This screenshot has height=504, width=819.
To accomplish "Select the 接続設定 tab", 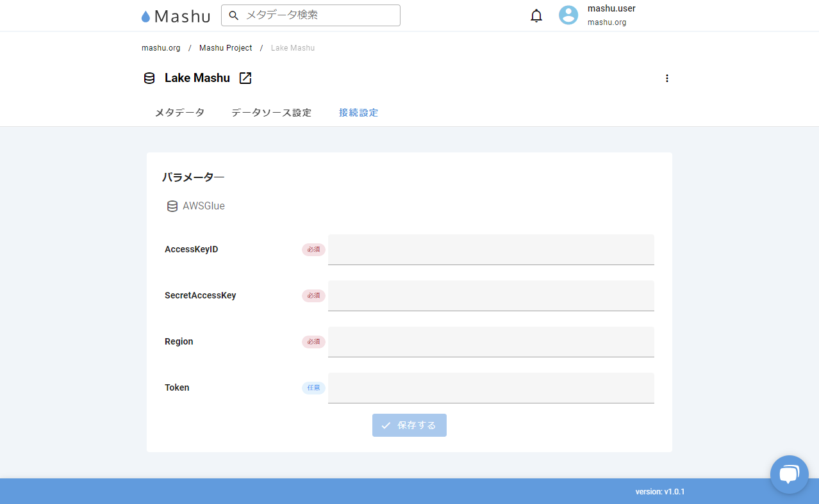I will [x=358, y=113].
